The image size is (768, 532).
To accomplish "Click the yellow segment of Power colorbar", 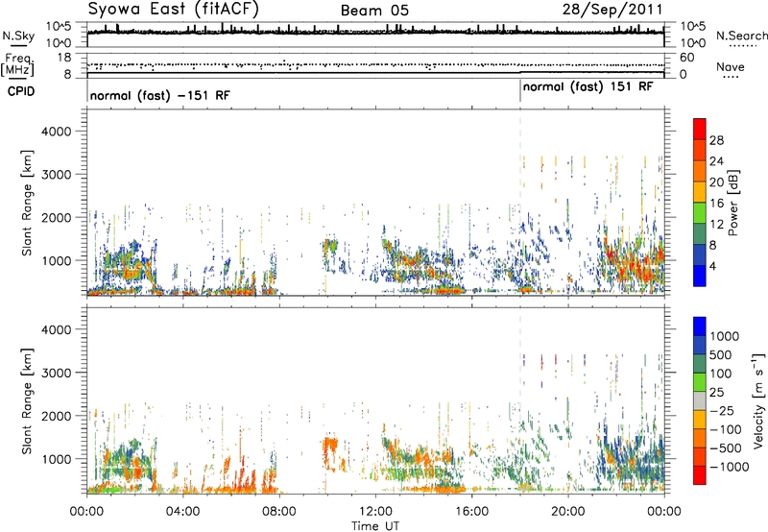I will [700, 192].
